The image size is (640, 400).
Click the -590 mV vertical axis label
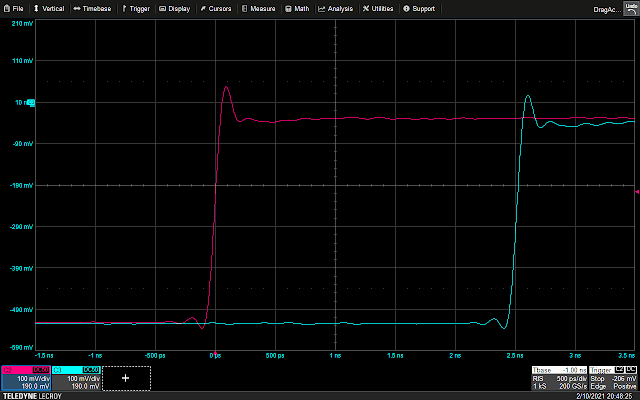coord(22,348)
